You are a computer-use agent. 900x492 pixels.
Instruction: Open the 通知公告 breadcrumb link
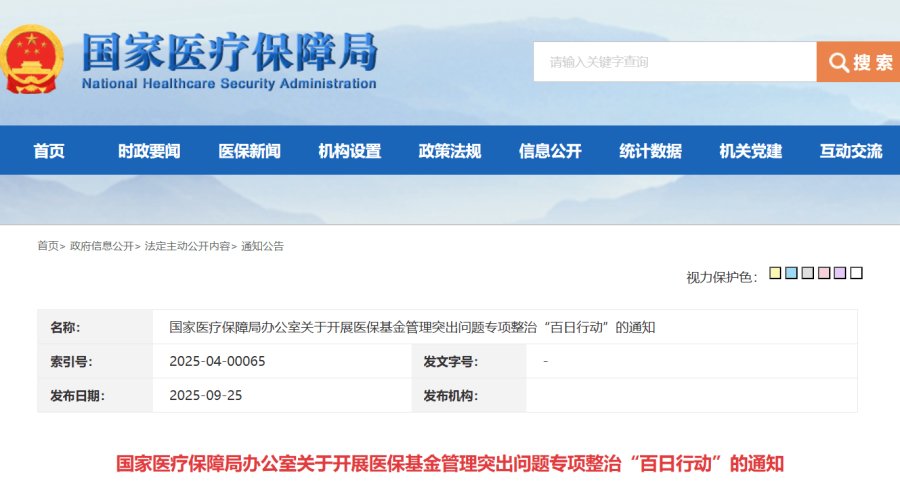click(x=262, y=246)
